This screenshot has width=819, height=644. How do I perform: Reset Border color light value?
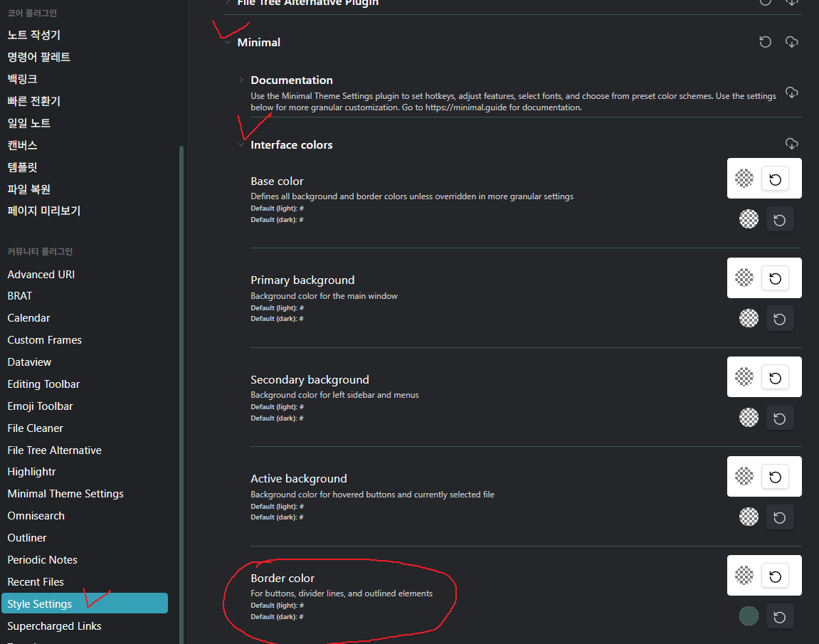click(775, 576)
